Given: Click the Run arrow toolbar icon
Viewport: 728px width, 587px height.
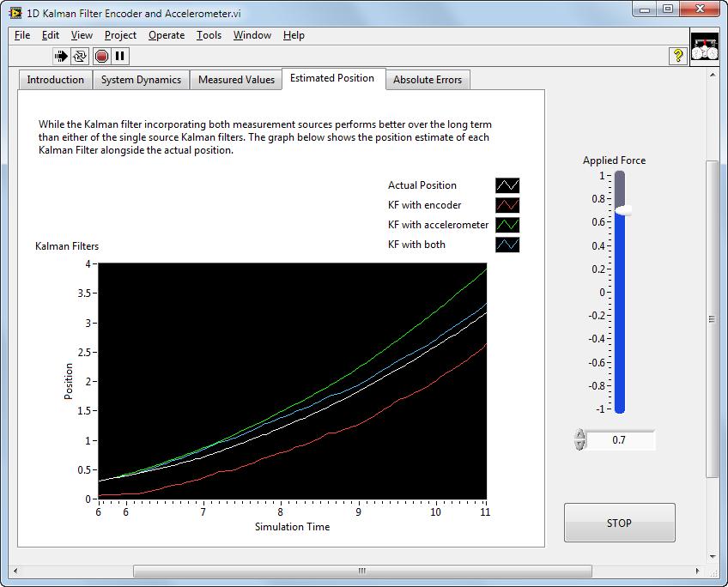Looking at the screenshot, I should (61, 56).
